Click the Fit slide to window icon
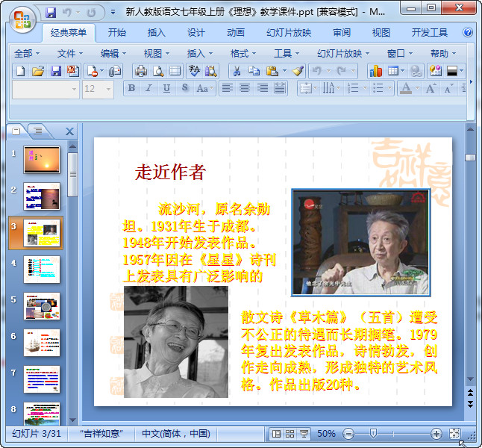This screenshot has width=482, height=448. tap(454, 434)
